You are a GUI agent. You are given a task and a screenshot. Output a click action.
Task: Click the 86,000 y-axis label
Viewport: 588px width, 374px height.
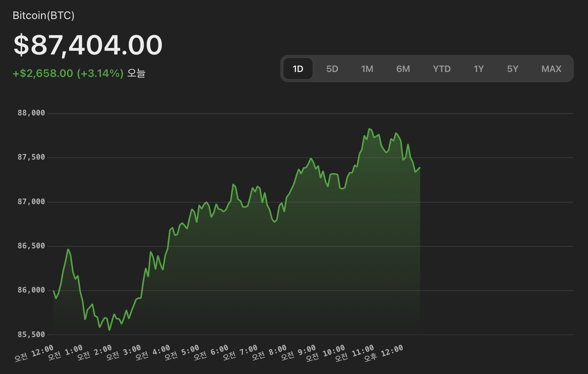coord(31,290)
